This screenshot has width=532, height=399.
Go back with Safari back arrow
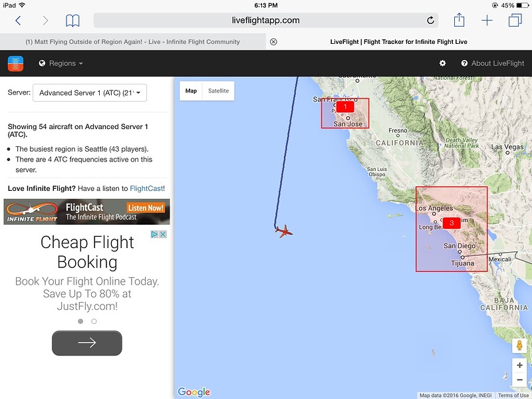pyautogui.click(x=19, y=21)
